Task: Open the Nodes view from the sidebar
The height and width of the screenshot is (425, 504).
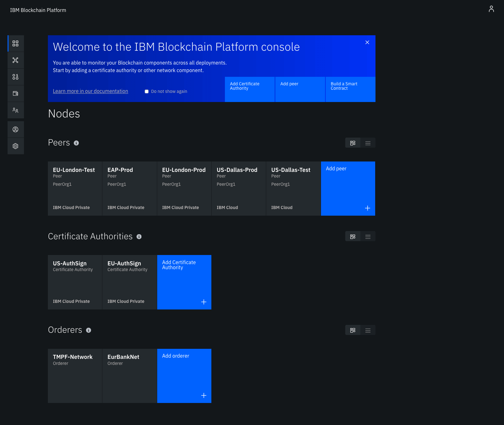Action: click(15, 43)
